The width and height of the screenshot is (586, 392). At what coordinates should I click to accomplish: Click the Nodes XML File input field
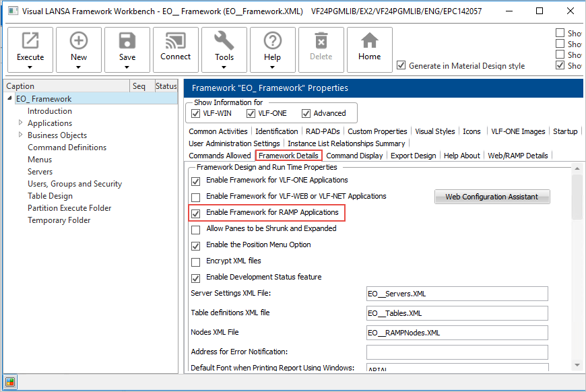pos(457,333)
